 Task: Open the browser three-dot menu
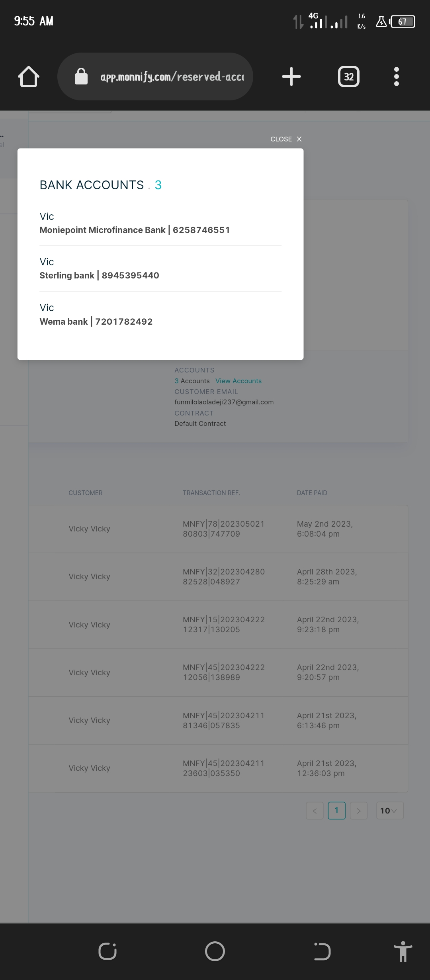[x=396, y=76]
